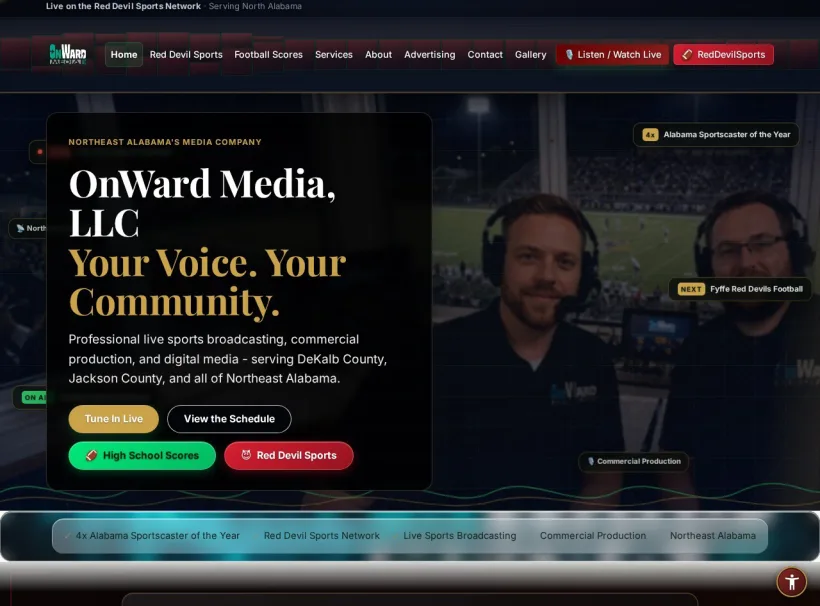The width and height of the screenshot is (820, 606).
Task: Open the Advertising page
Action: tap(429, 54)
